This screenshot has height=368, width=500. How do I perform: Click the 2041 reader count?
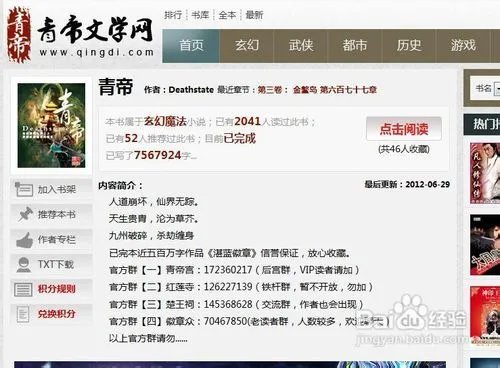pyautogui.click(x=247, y=122)
